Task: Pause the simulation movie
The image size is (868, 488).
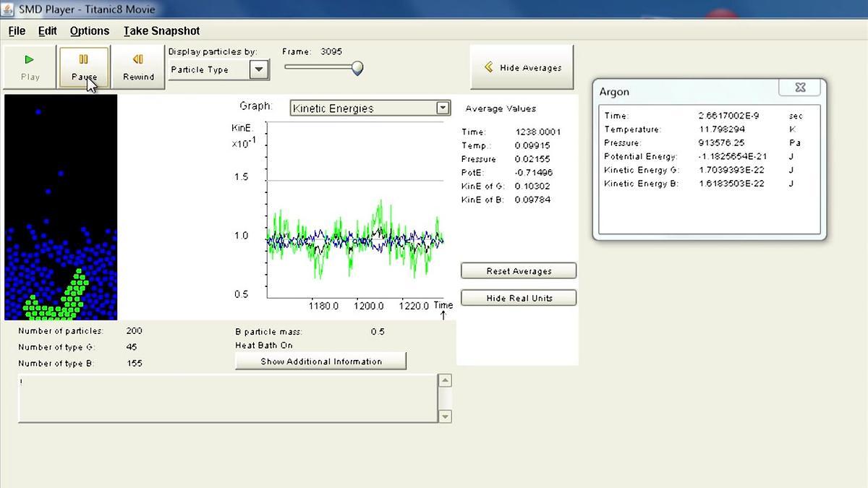Action: point(84,68)
